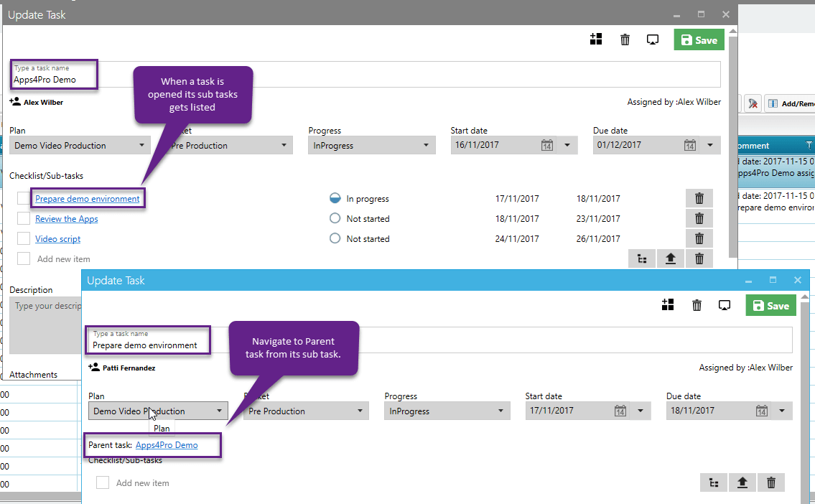Delete the Prepare demo environment sub-task row

[x=699, y=198]
